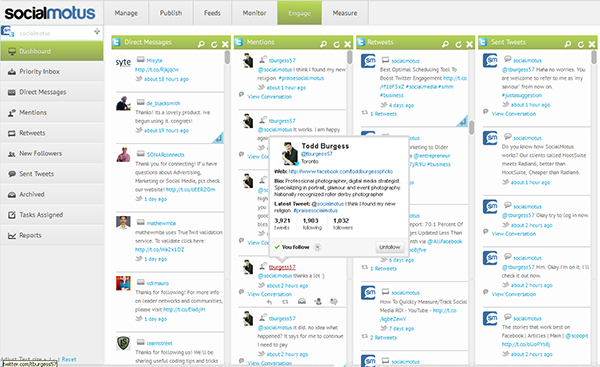This screenshot has height=367, width=600.
Task: Refresh the Mentions column
Action: click(336, 44)
